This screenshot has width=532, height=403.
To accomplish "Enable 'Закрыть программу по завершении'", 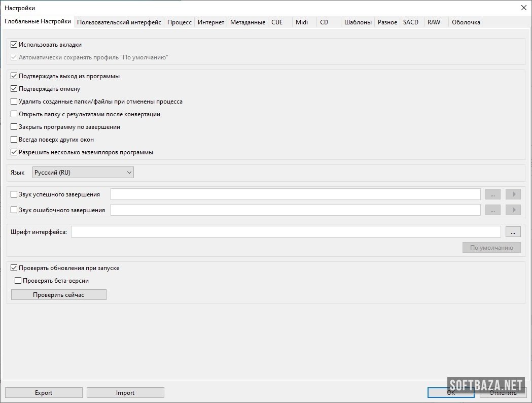I will click(14, 127).
